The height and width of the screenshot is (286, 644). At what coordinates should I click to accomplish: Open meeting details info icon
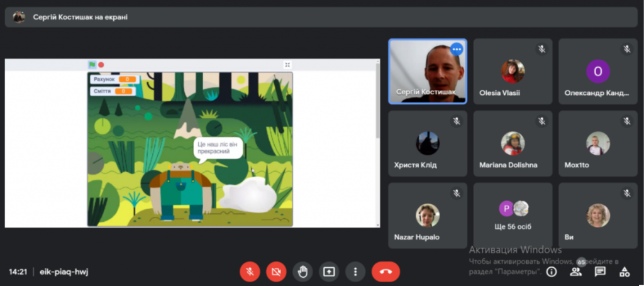[x=552, y=272]
